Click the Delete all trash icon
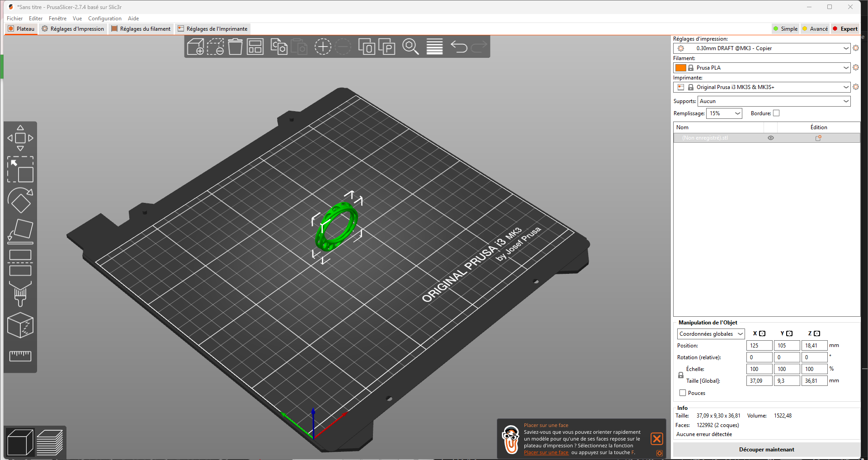 click(x=235, y=47)
